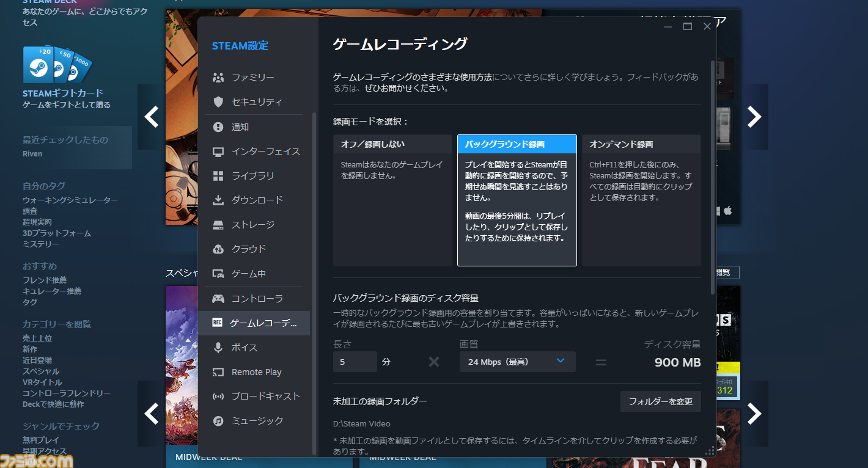The width and height of the screenshot is (868, 468).
Task: Click the settings content scrollbar
Action: pyautogui.click(x=712, y=177)
